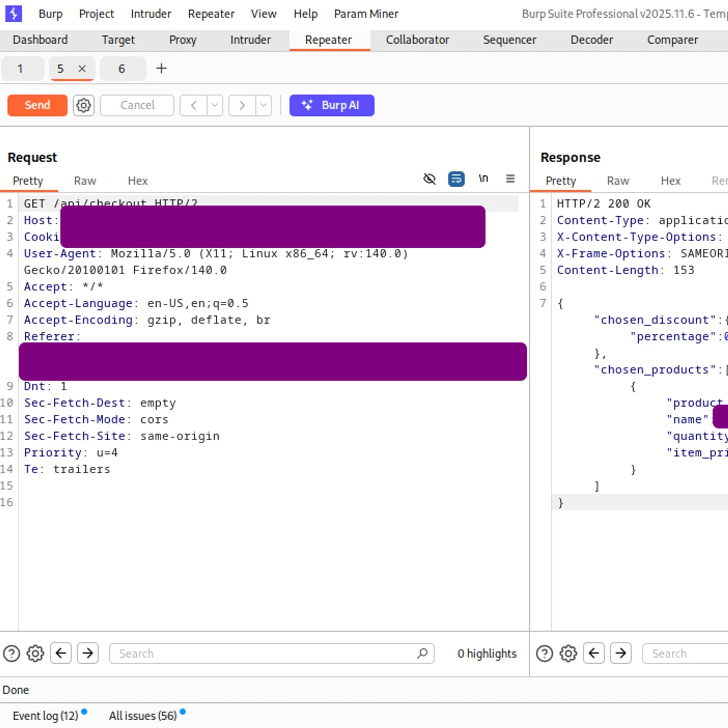
Task: Open the Help menu
Action: click(x=306, y=14)
